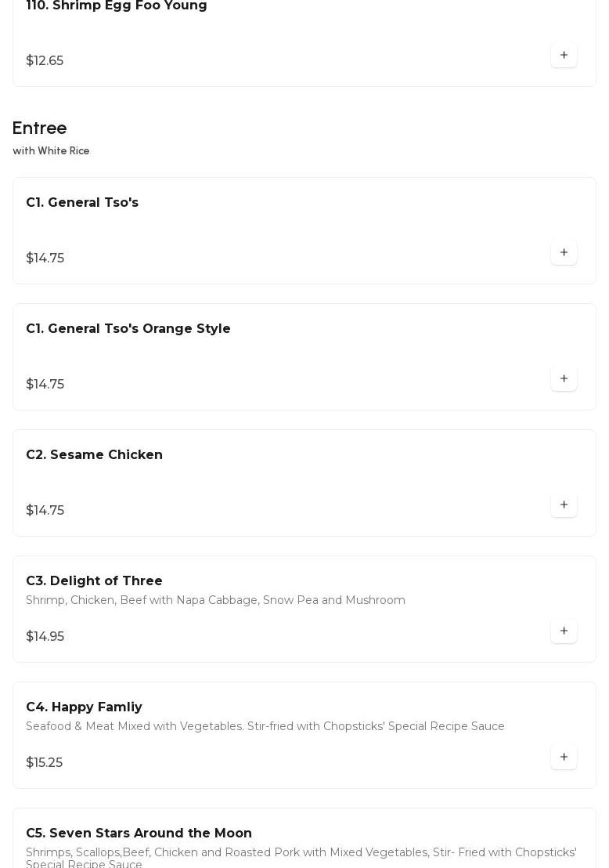
Task: Select C1. General Tso's Orange Style title
Action: pyautogui.click(x=128, y=329)
